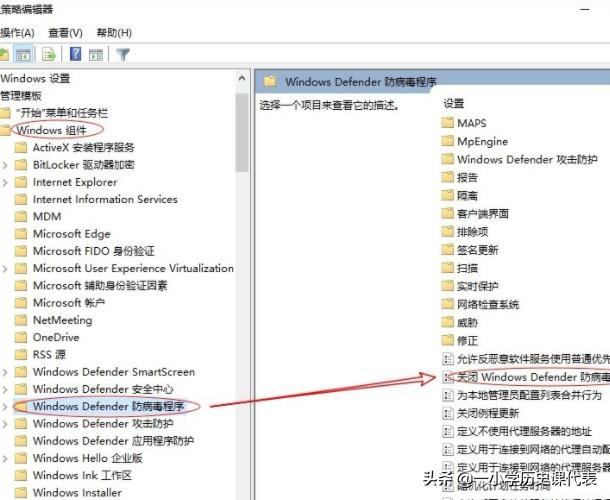Click the filter funnel toolbar icon
The height and width of the screenshot is (500, 610).
(x=123, y=54)
